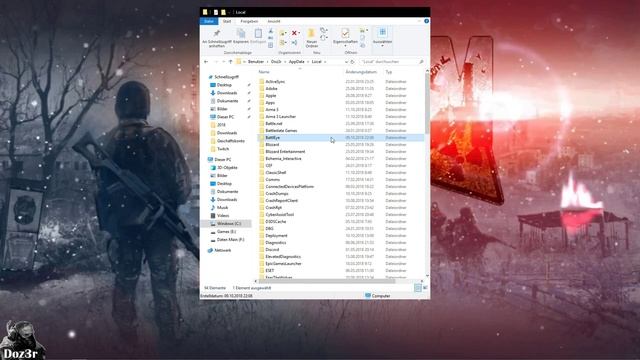Go up one folder level arrow
Image resolution: width=640 pixels, height=360 pixels.
231,62
